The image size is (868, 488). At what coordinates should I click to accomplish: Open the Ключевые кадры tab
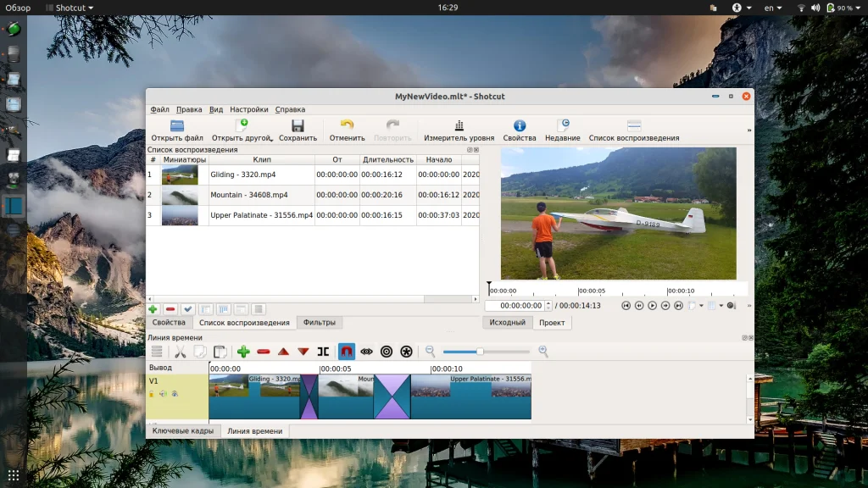[182, 431]
